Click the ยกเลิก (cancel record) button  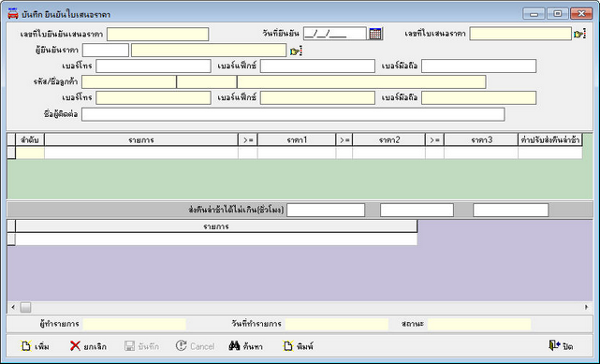88,346
